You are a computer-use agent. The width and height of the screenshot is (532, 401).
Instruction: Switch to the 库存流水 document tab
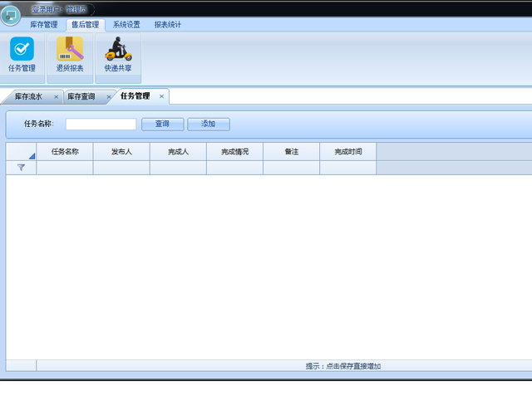point(28,97)
